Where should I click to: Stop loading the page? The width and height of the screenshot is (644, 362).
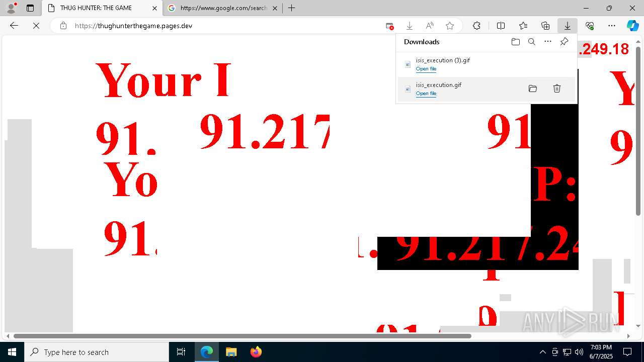pyautogui.click(x=36, y=26)
